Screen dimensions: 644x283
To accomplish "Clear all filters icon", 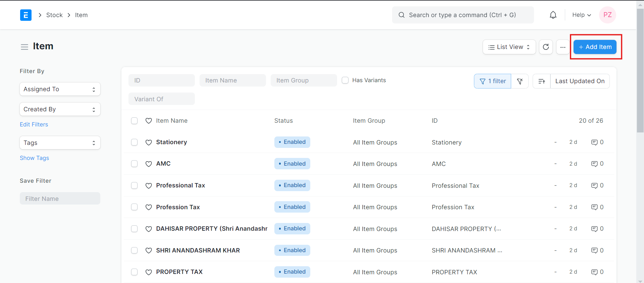I will (520, 81).
